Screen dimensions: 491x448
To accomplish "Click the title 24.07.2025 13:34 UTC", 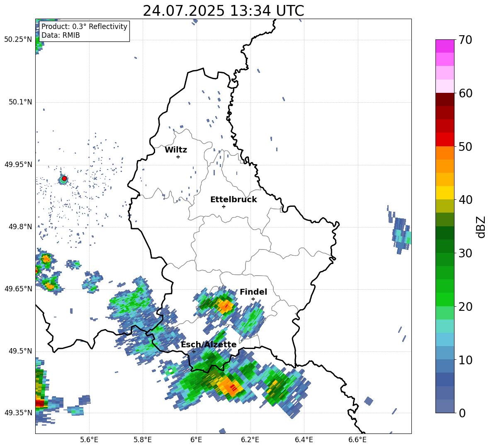I will click(x=223, y=11).
